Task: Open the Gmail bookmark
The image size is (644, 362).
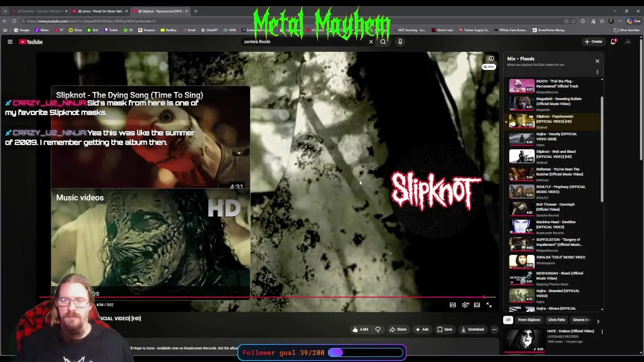Action: pyautogui.click(x=189, y=30)
